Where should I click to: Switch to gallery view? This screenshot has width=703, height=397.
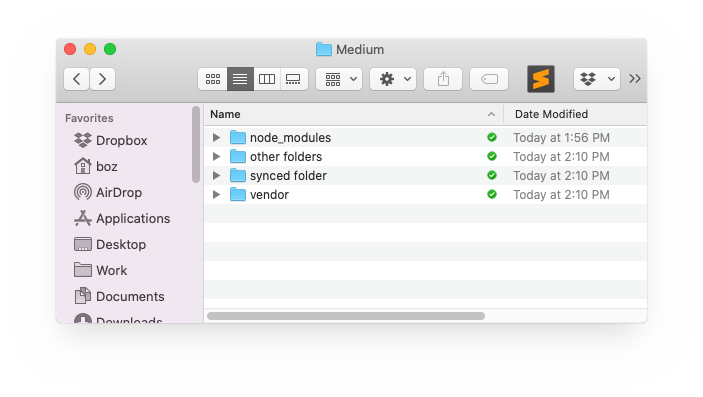click(294, 79)
